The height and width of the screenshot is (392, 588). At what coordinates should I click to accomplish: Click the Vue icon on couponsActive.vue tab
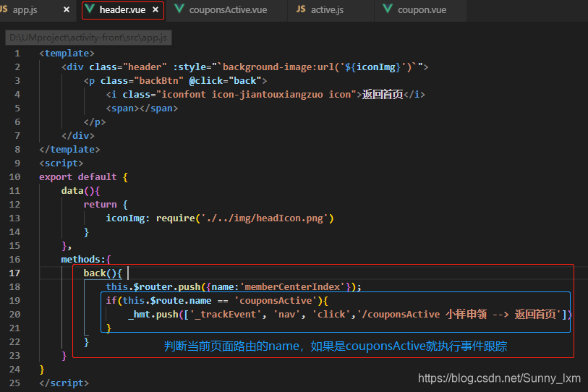pos(179,9)
